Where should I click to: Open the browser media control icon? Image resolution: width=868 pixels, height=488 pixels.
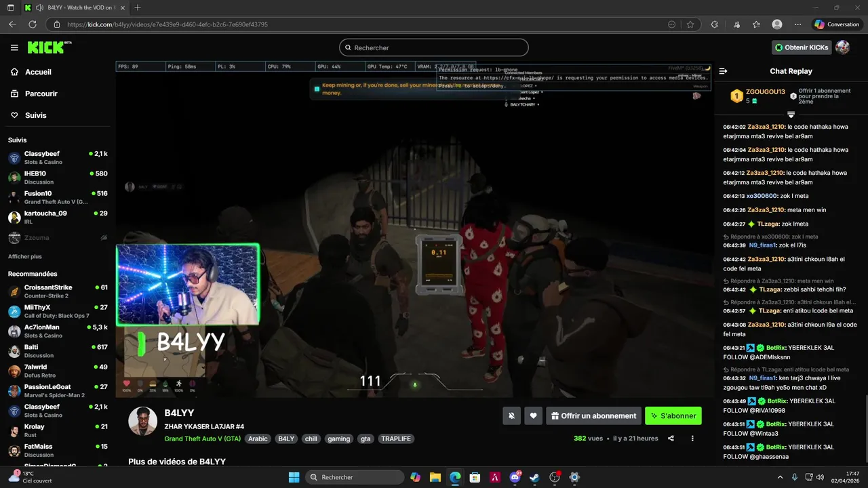736,24
